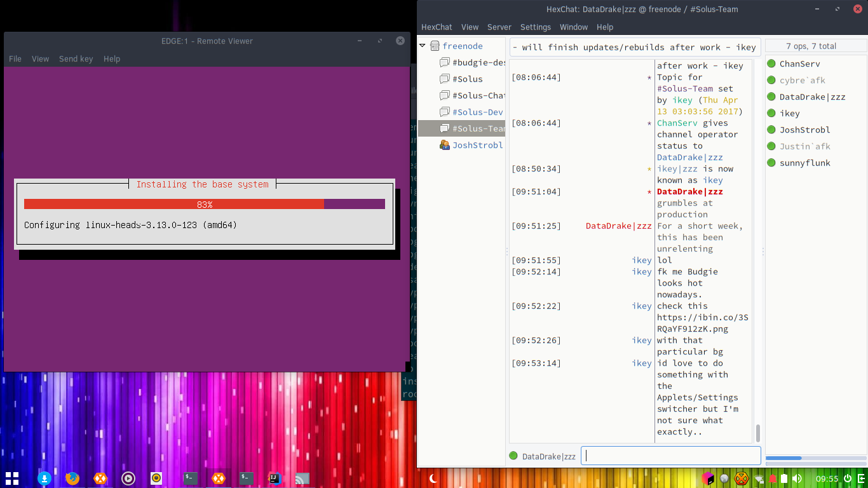Screen dimensions: 868x488
Task: Click the volume speaker icon in tray
Action: (x=797, y=478)
